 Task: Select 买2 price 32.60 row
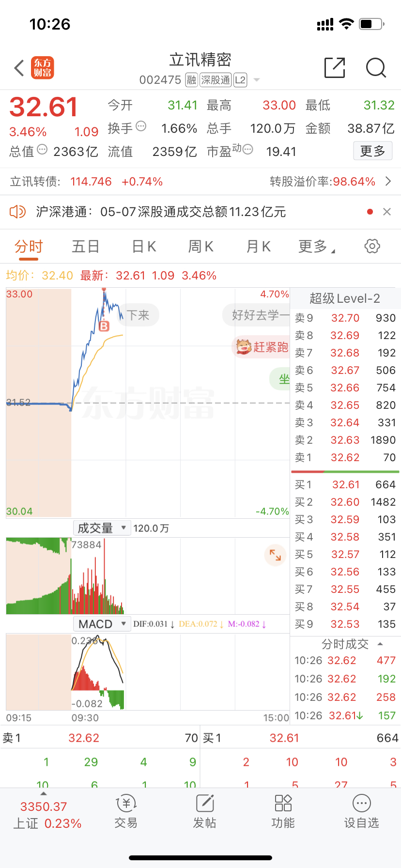click(345, 502)
